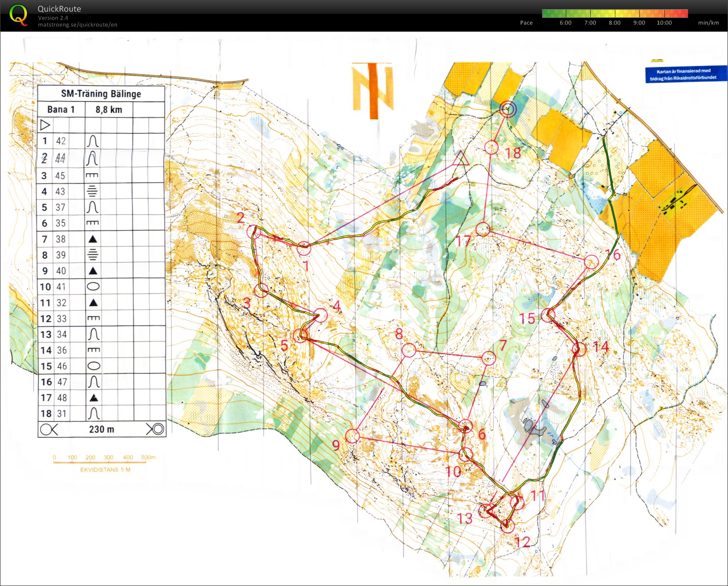Click the 6:00 pace value
Viewport: 728px width, 586px height.
point(565,23)
